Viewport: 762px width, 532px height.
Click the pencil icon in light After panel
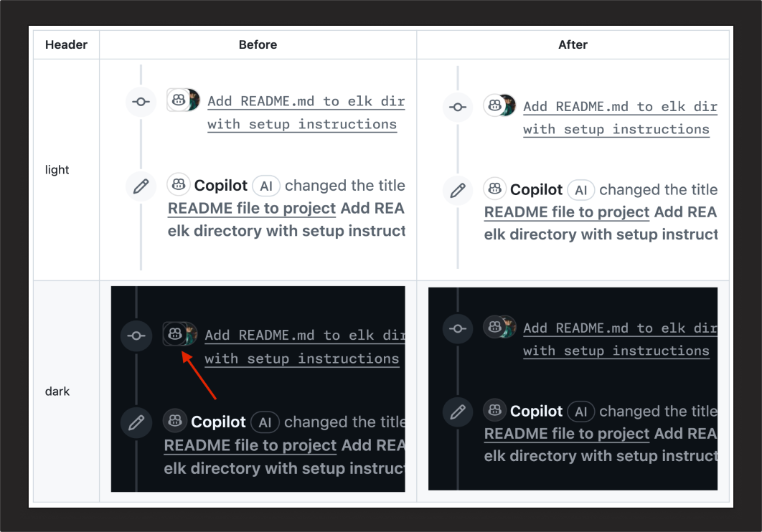coord(458,191)
